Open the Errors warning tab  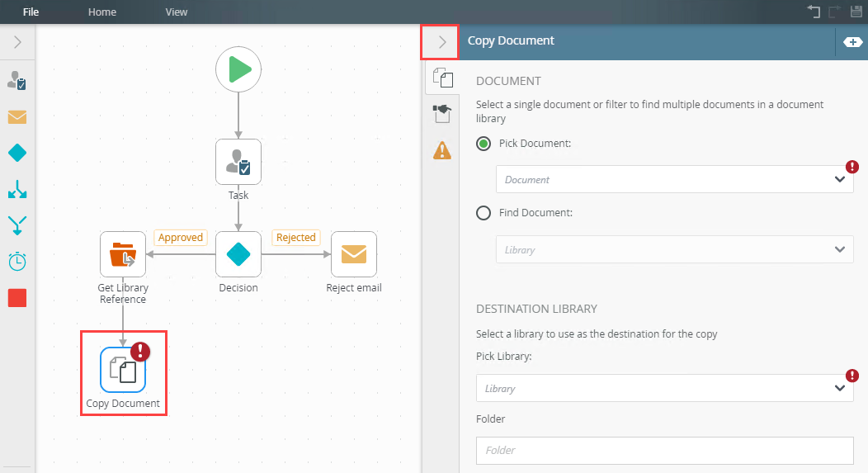442,150
